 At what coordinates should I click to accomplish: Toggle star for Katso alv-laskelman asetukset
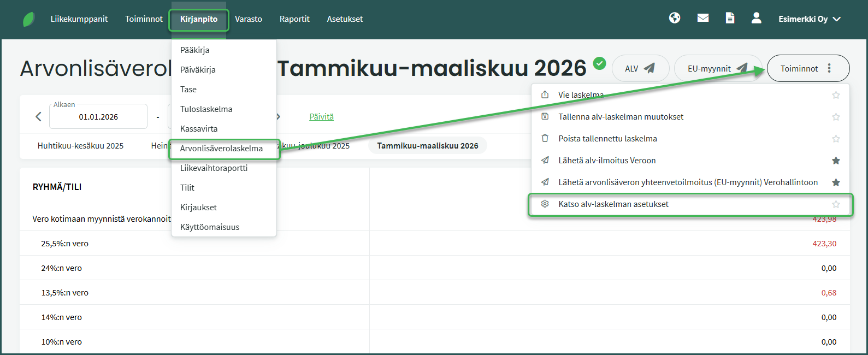click(x=835, y=204)
